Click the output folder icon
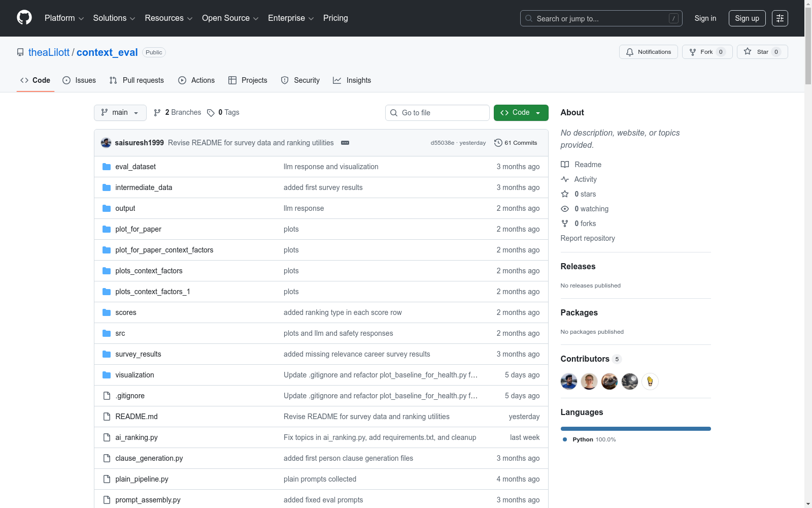812x508 pixels. point(107,208)
